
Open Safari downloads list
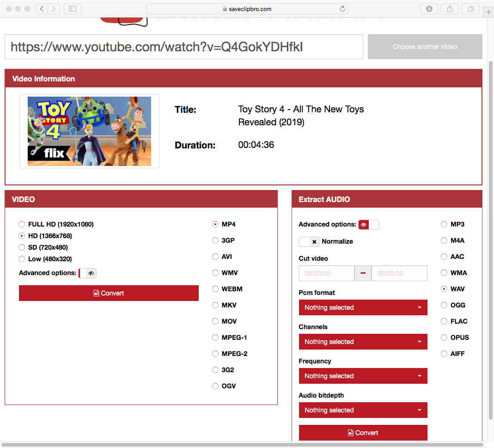pyautogui.click(x=429, y=9)
